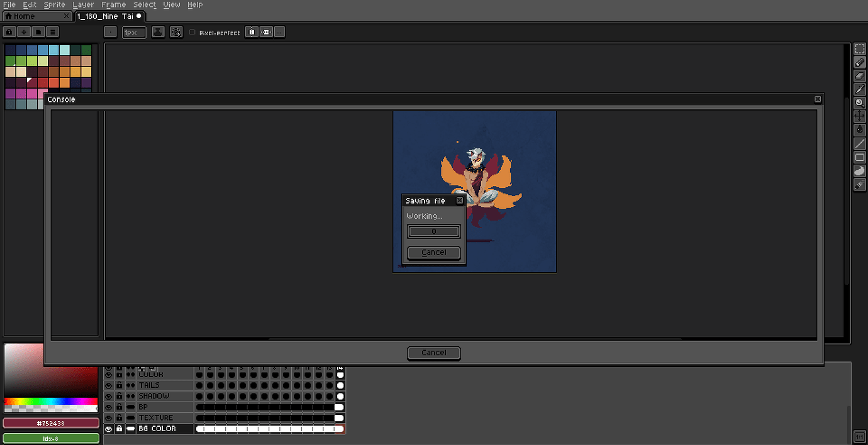Open the palette options hamburger menu

53,32
